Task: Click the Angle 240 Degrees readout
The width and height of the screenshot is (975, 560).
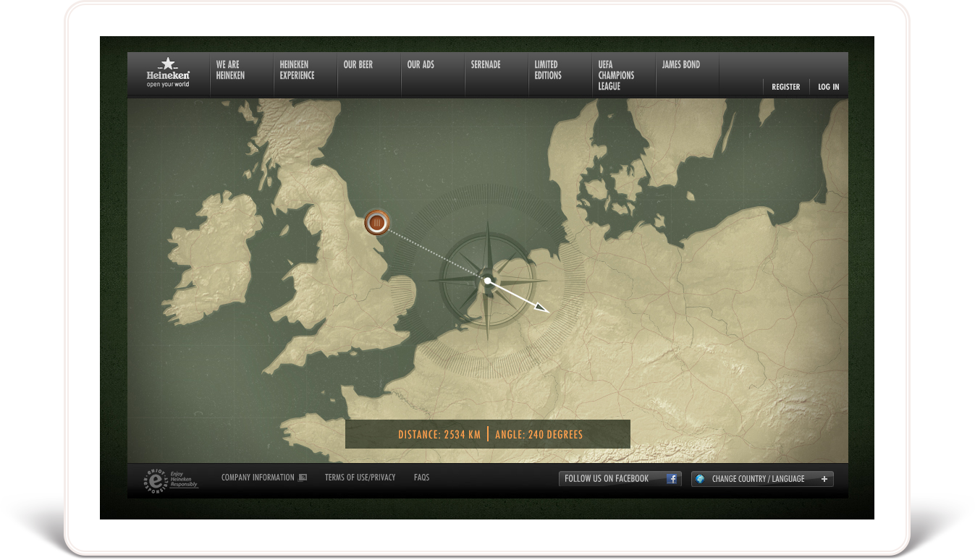Action: pyautogui.click(x=539, y=435)
